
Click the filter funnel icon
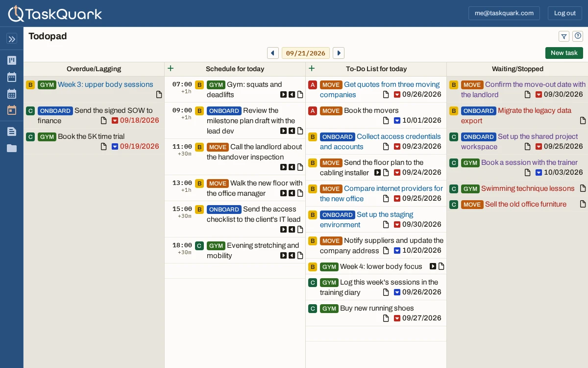coord(564,36)
